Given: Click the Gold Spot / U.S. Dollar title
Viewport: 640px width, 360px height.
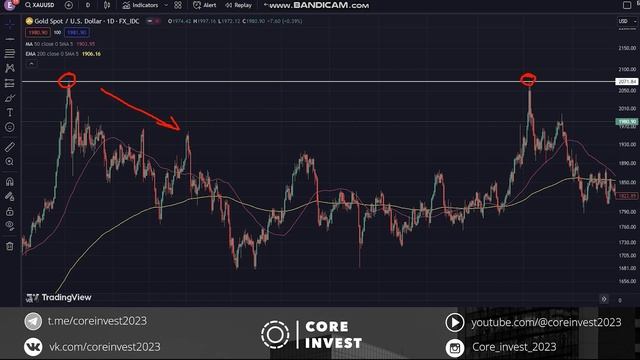Looking at the screenshot, I should 87,21.
